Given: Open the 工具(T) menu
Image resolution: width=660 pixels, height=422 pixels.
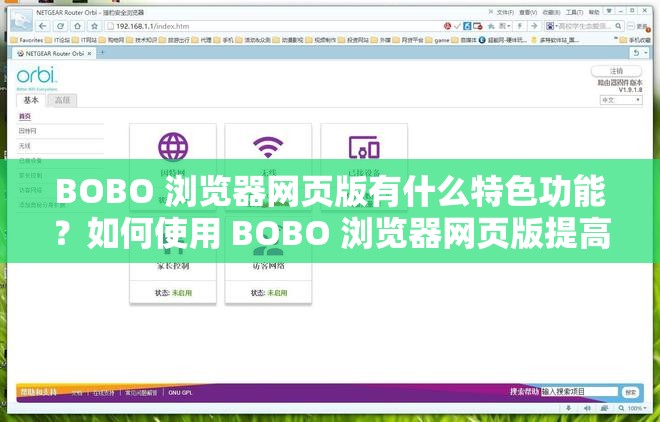Looking at the screenshot, I should (574, 13).
